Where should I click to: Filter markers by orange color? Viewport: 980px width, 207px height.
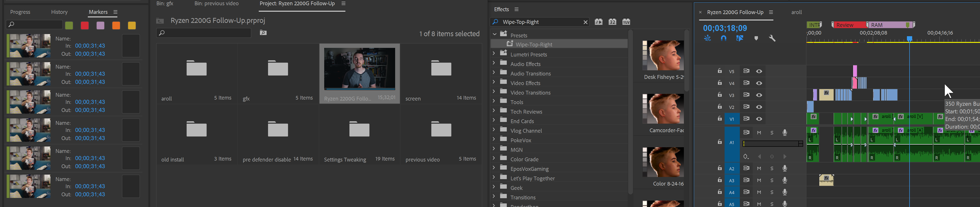coord(116,25)
